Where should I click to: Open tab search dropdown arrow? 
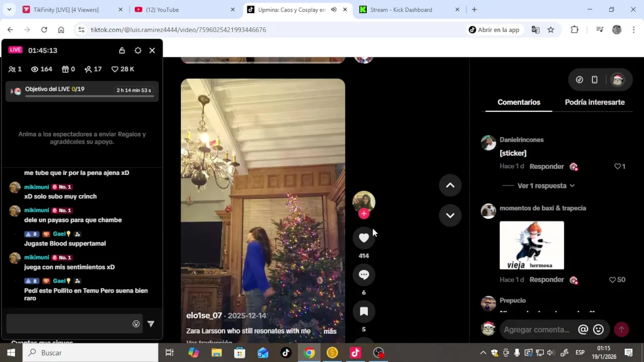(x=10, y=10)
